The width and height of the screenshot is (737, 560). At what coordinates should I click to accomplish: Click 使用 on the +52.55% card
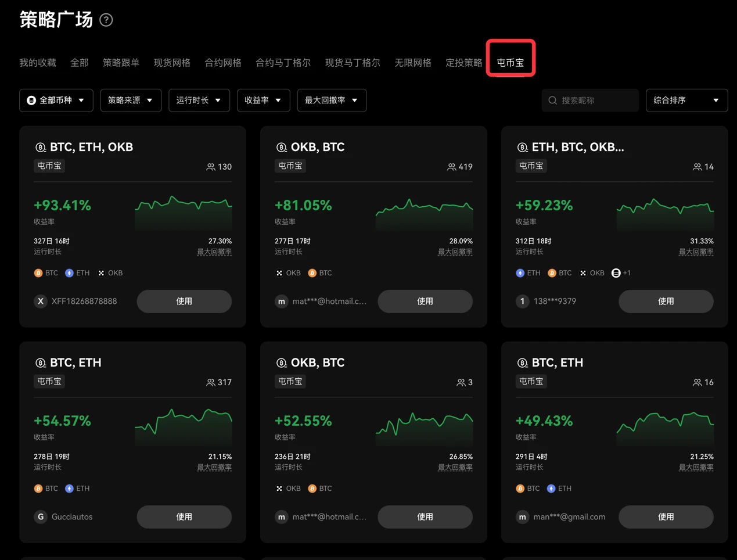coord(425,517)
